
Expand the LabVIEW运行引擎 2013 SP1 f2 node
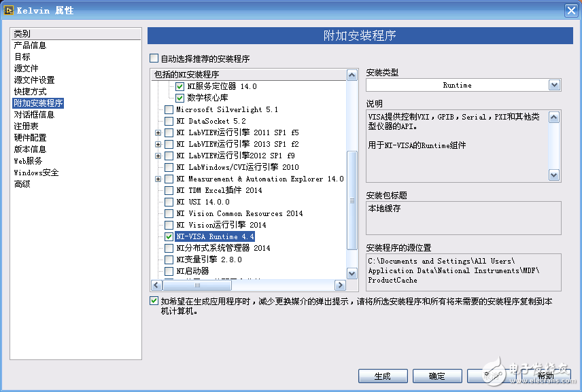click(x=158, y=144)
